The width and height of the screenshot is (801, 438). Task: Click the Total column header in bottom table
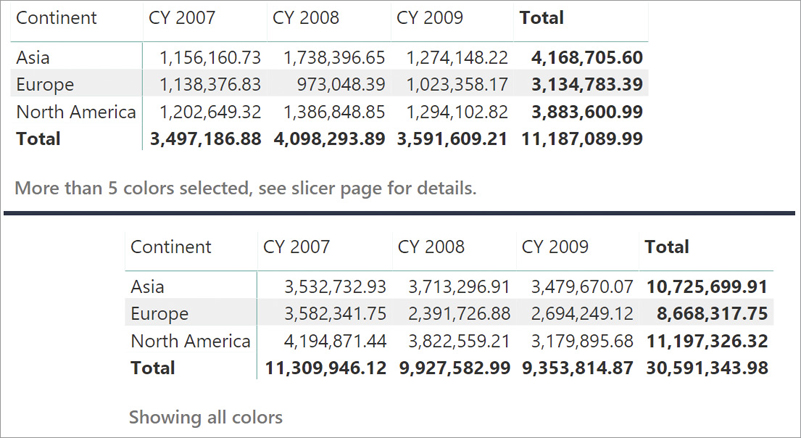tap(667, 247)
